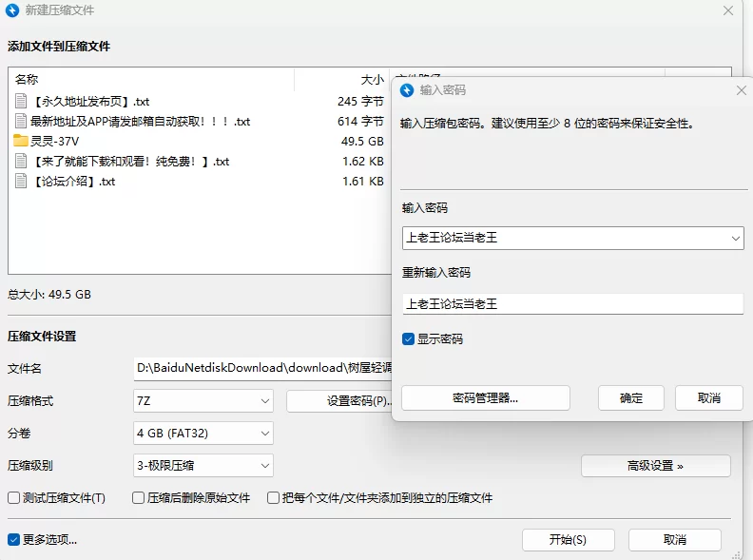
Task: Close the 新建压缩文件 window
Action: (728, 10)
